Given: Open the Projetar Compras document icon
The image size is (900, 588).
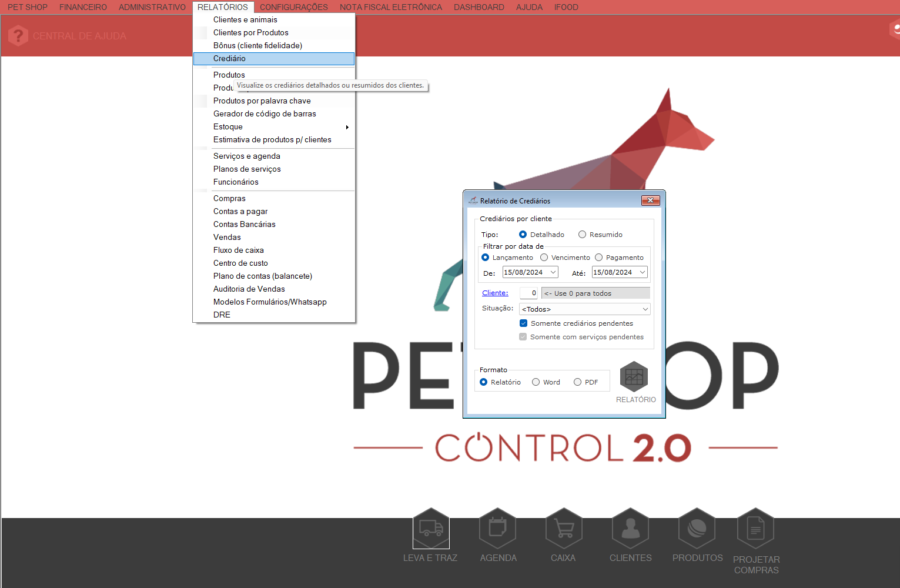Looking at the screenshot, I should tap(755, 528).
